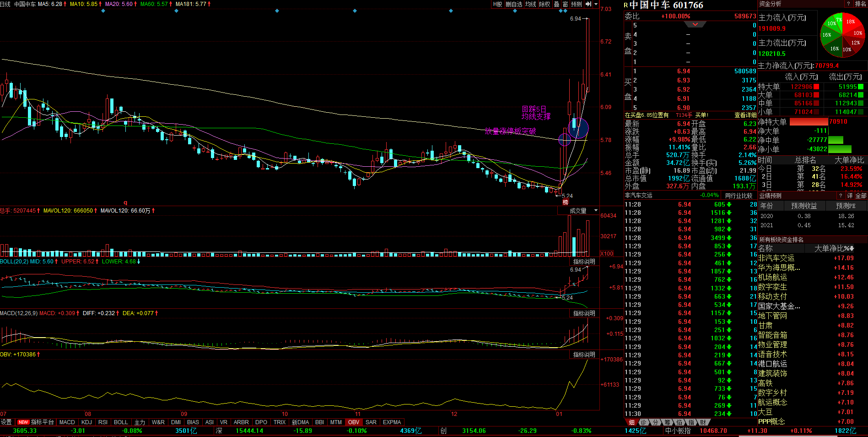Select the 指 tab below tick list
Screen dimensions: 868x437
[x=691, y=422]
